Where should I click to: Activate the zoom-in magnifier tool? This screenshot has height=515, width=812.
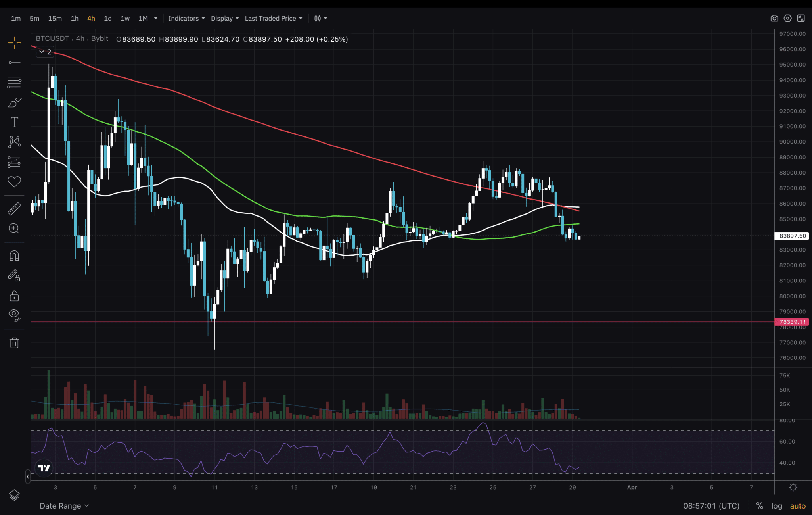point(14,229)
